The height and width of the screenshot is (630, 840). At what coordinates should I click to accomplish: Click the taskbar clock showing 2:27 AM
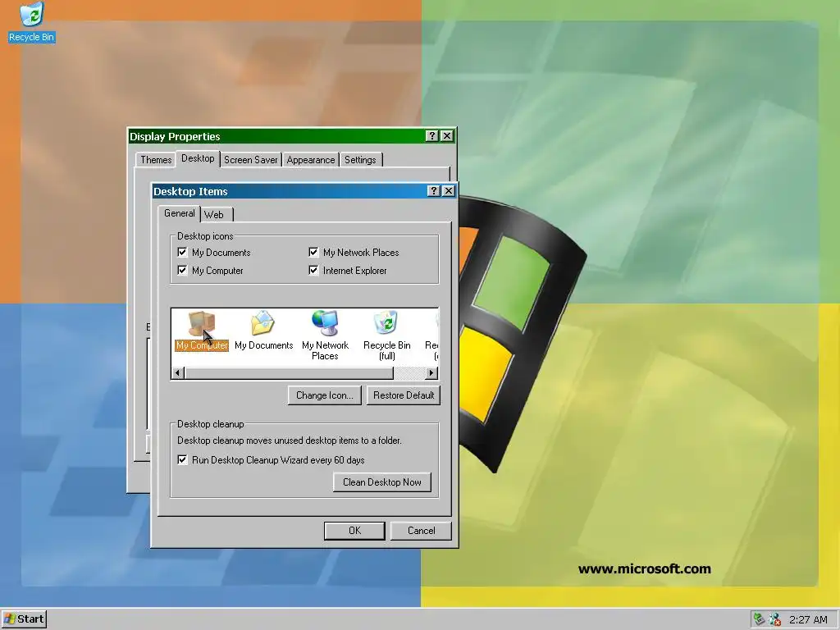(x=808, y=620)
